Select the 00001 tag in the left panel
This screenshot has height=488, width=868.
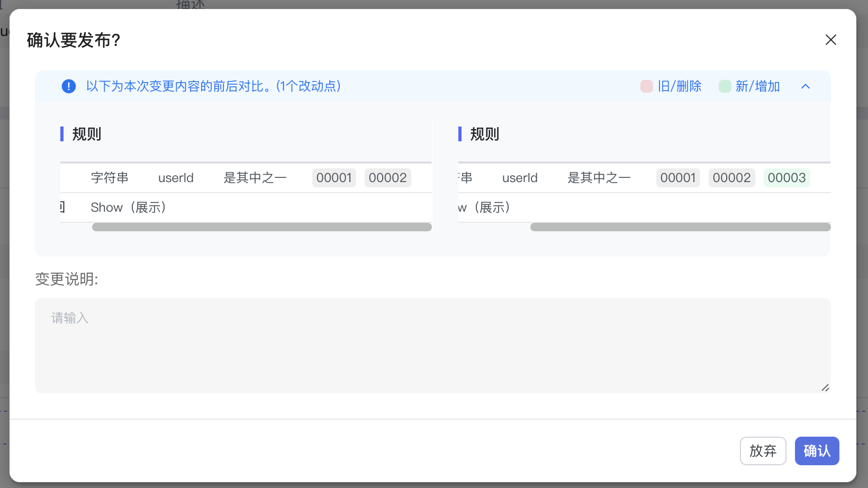(334, 178)
